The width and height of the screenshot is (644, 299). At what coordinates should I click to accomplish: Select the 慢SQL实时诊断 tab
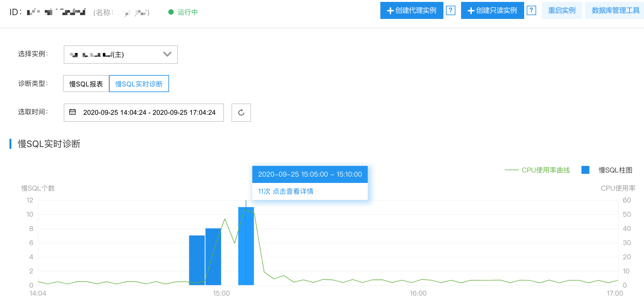point(139,84)
